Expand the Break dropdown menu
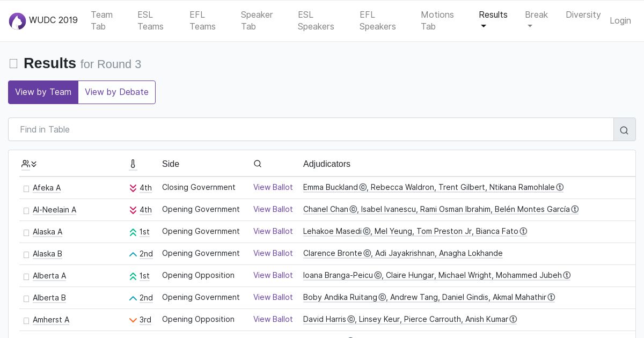Screen dimensions: 644x338 pos(536,20)
